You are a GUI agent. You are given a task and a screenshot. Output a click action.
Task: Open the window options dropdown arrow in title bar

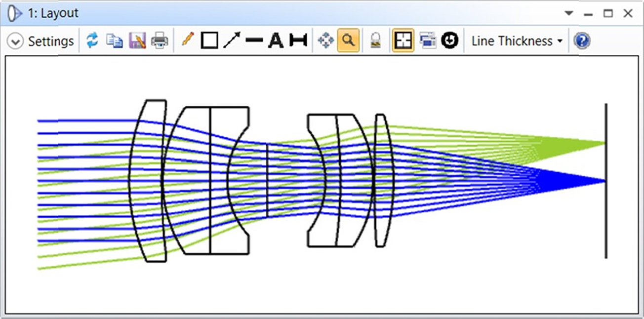coord(569,13)
